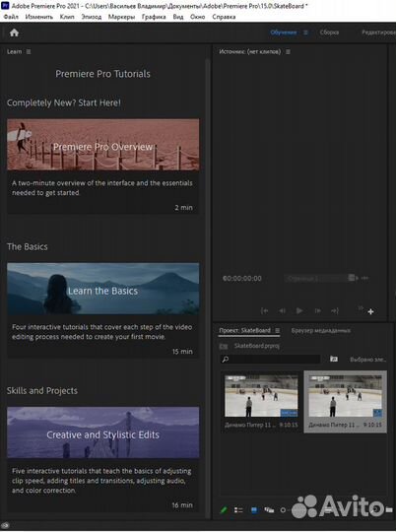Click the Go to In point button
Screen dimensions: 396x532
[264, 310]
